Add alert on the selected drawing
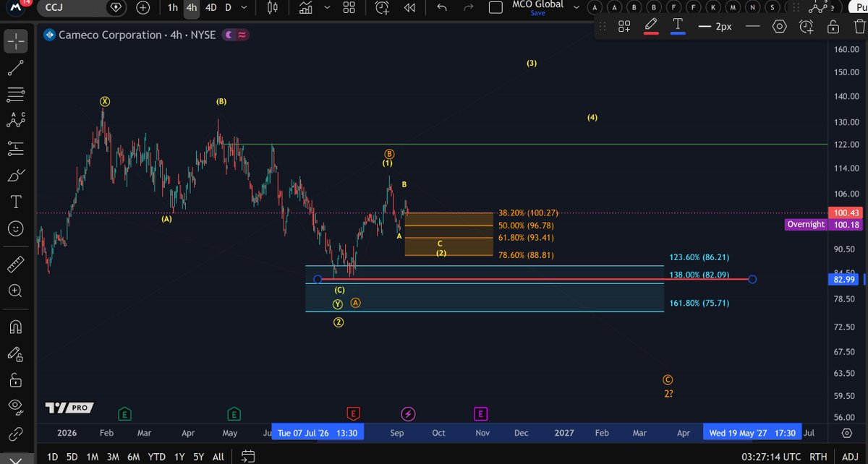868x464 pixels. [x=807, y=27]
